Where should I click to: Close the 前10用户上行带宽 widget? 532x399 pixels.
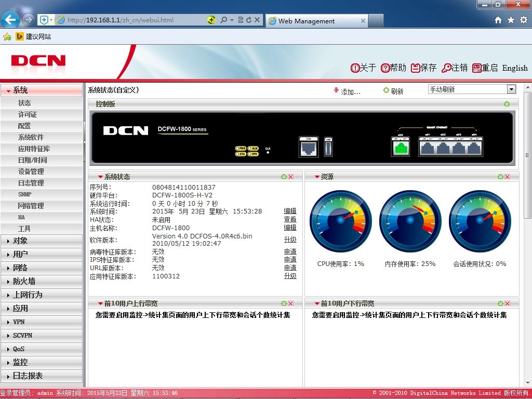[291, 303]
